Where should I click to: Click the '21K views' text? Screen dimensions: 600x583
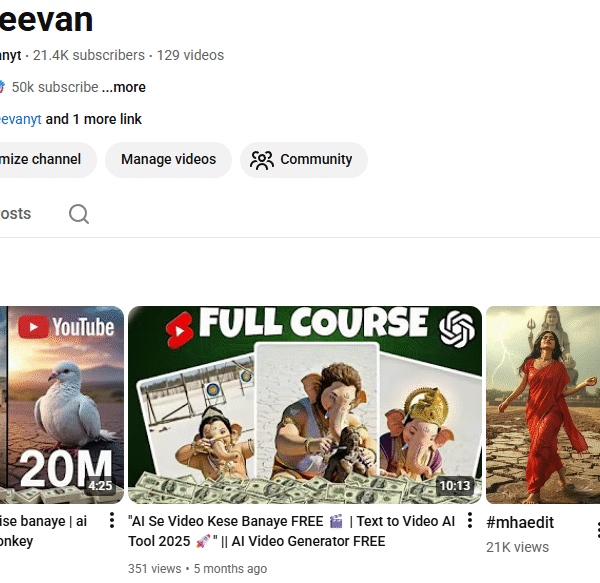pyautogui.click(x=517, y=547)
